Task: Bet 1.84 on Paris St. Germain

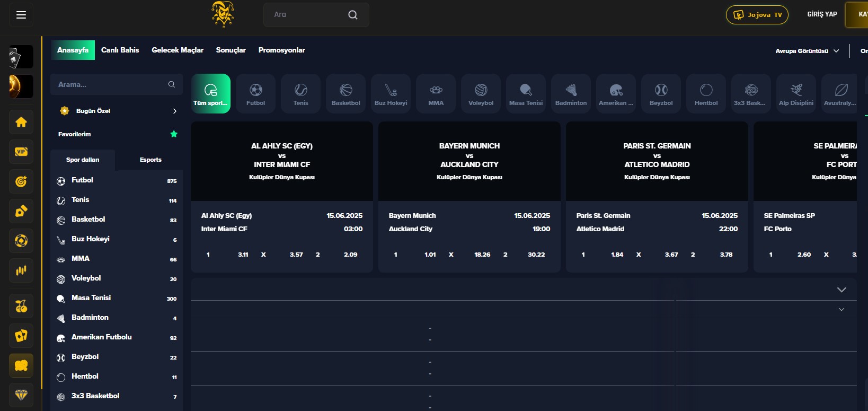Action: 617,255
